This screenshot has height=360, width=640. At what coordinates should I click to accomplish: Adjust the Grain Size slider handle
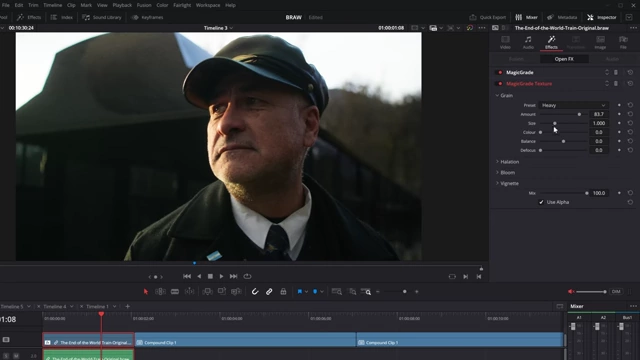coord(555,123)
